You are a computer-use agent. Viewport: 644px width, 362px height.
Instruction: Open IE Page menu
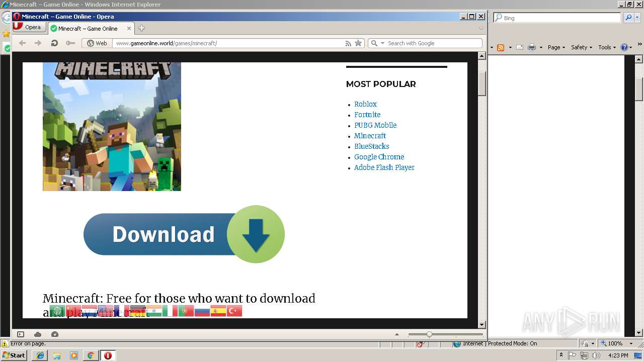tap(557, 47)
